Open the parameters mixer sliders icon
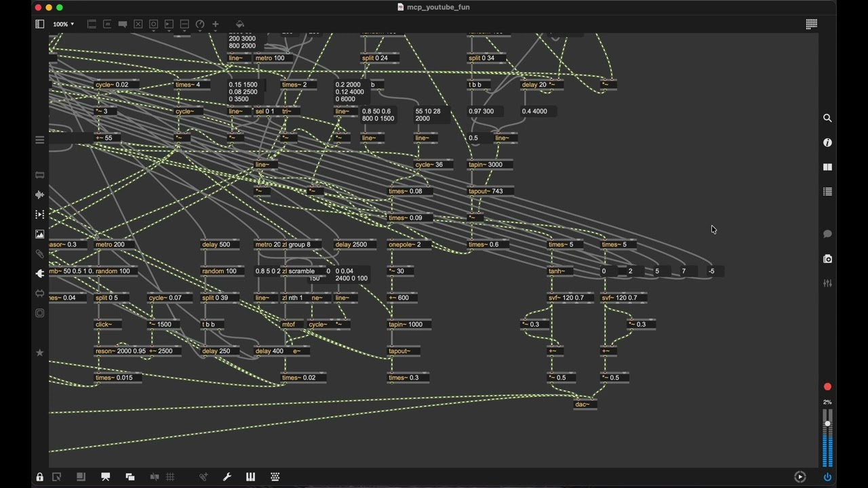 click(827, 283)
